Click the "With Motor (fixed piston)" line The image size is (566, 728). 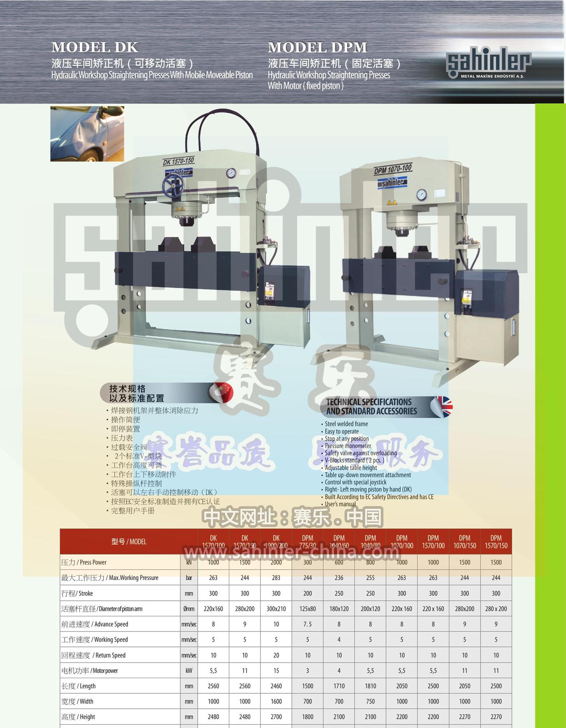(x=305, y=86)
